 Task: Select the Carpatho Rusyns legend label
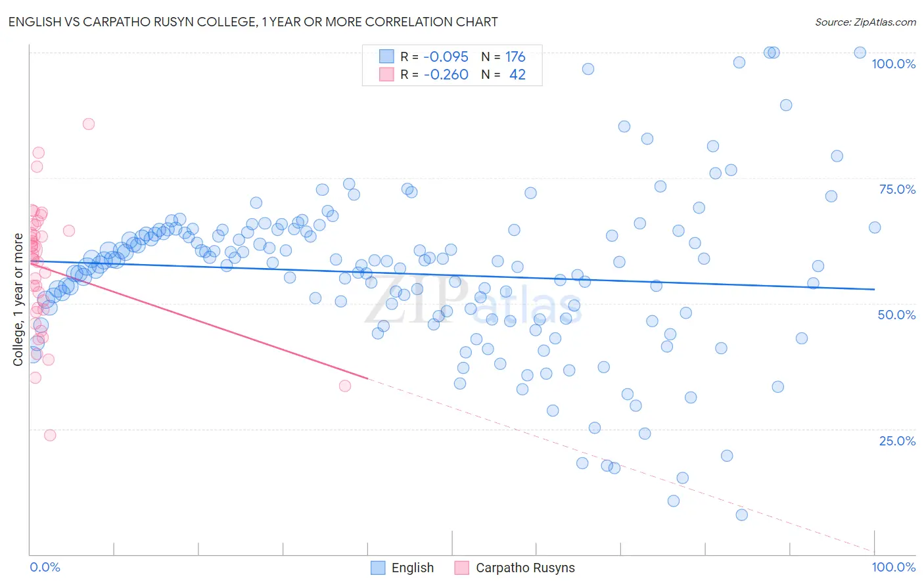[x=525, y=568]
